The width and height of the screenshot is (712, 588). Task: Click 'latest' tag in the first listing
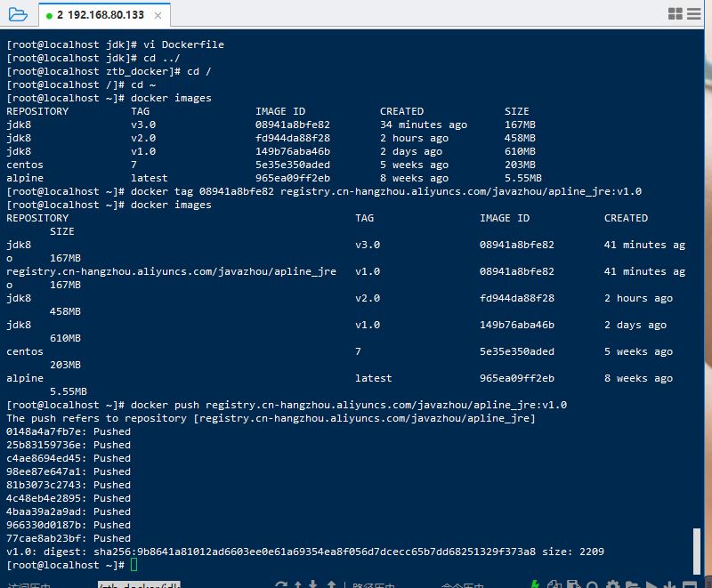[150, 178]
